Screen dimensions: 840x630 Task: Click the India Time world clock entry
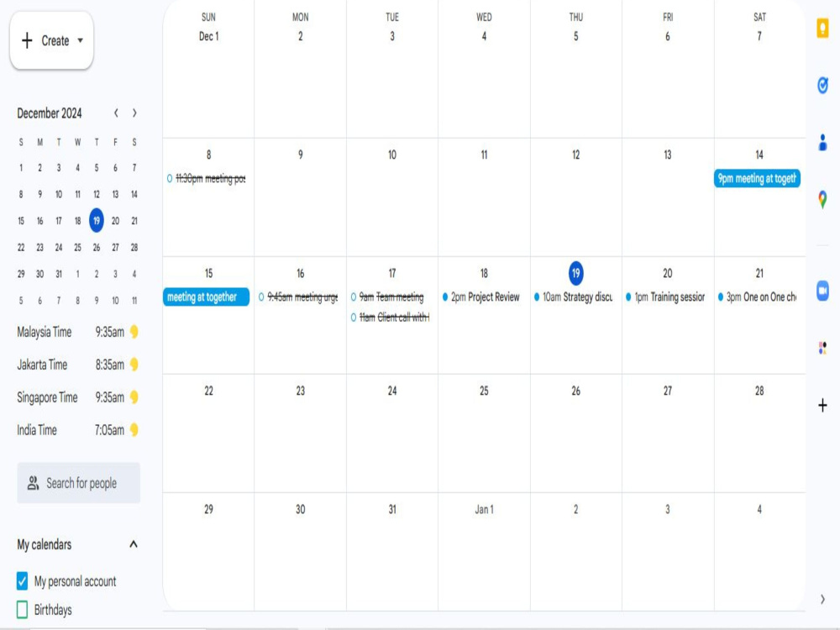77,430
